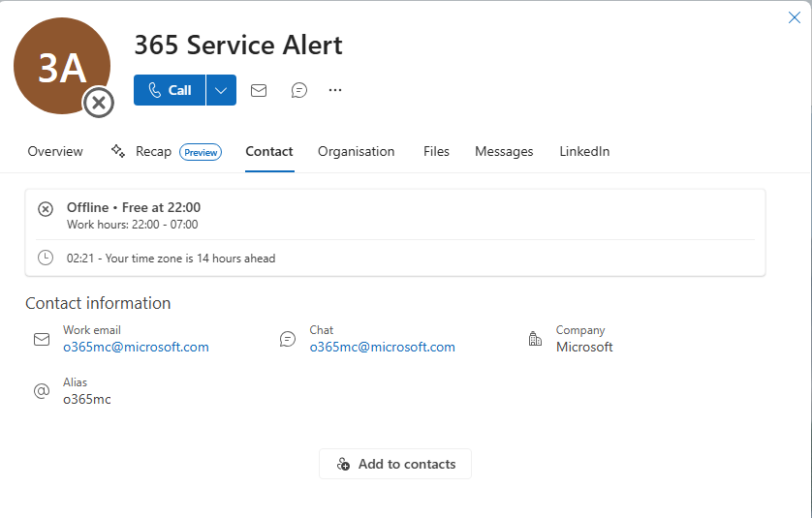Send email using the envelope icon
The width and height of the screenshot is (812, 518).
[x=259, y=91]
